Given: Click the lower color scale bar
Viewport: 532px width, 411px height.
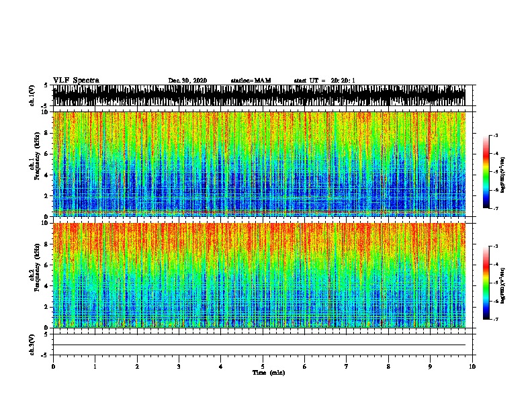Looking at the screenshot, I should tap(486, 283).
